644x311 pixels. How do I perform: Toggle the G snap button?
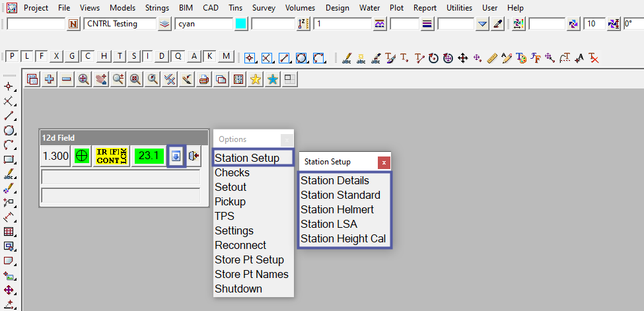point(71,56)
